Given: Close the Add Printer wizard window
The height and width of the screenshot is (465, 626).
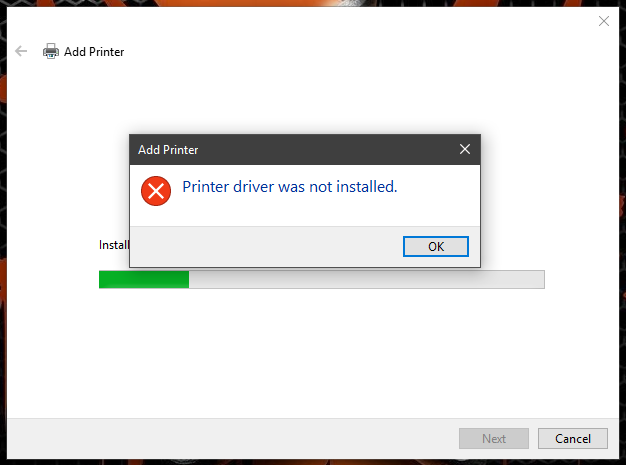Looking at the screenshot, I should 604,21.
